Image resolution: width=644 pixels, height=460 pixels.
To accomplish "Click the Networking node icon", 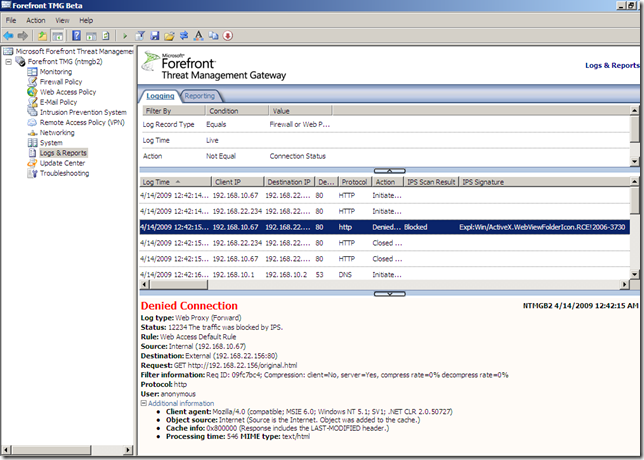I will pyautogui.click(x=32, y=133).
